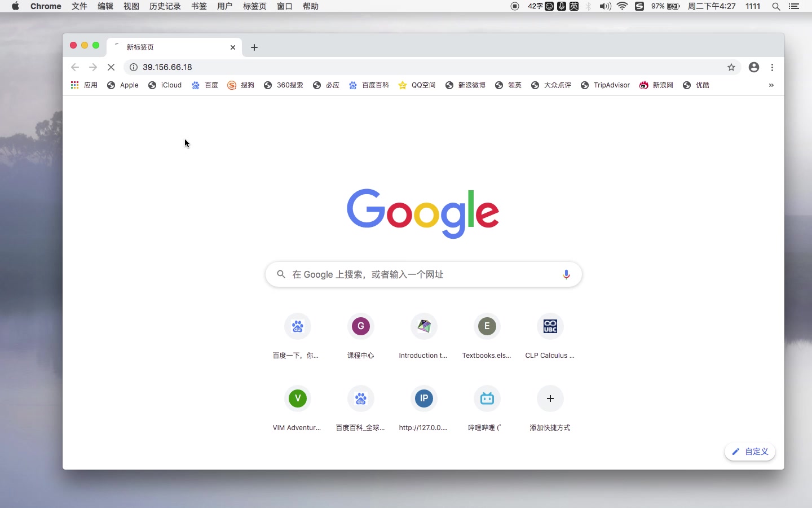Viewport: 812px width, 508px height.
Task: Open the 应用 apps shortcut in bookmarks bar
Action: tap(84, 85)
